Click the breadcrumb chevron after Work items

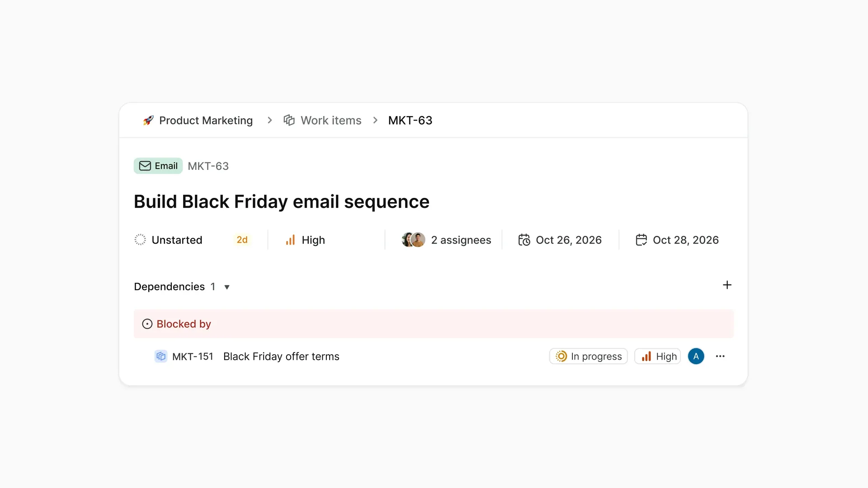click(x=375, y=120)
